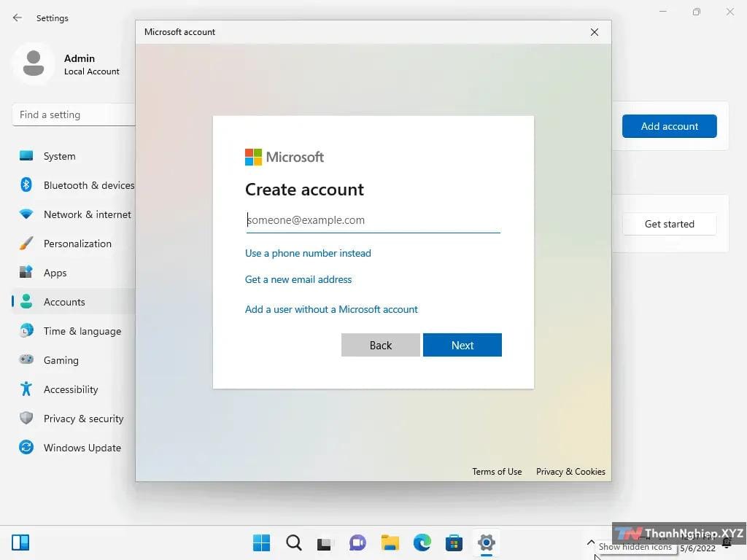Image resolution: width=747 pixels, height=560 pixels.
Task: Open Terms of Use link
Action: pyautogui.click(x=497, y=472)
